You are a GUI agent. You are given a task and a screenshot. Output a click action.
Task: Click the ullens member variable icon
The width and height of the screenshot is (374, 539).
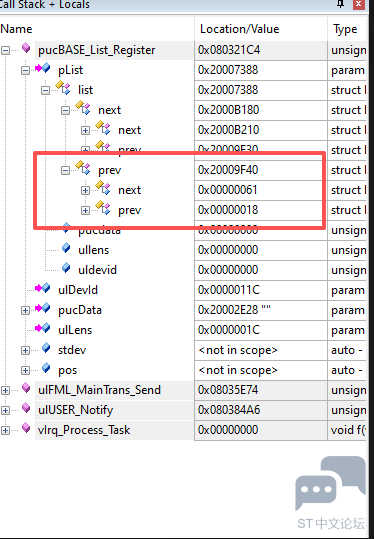point(66,248)
